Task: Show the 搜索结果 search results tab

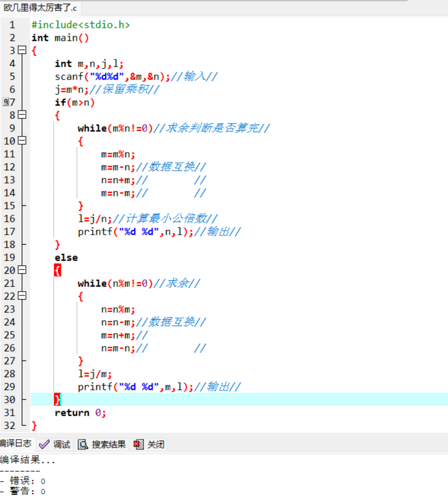Action: click(x=102, y=444)
